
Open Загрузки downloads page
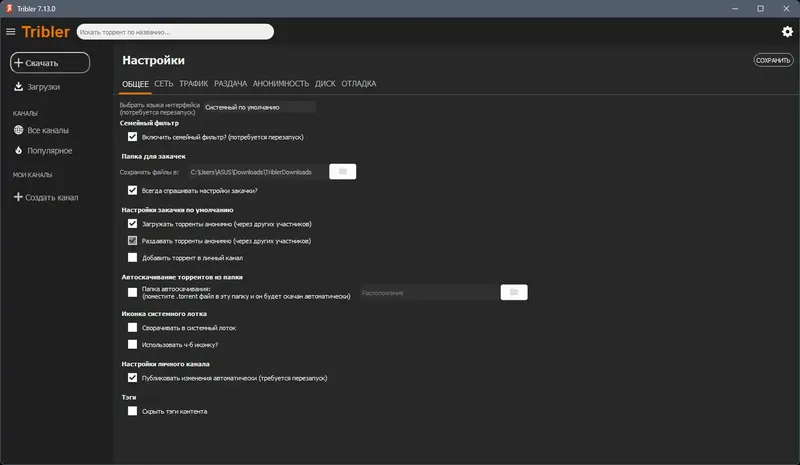coord(37,87)
